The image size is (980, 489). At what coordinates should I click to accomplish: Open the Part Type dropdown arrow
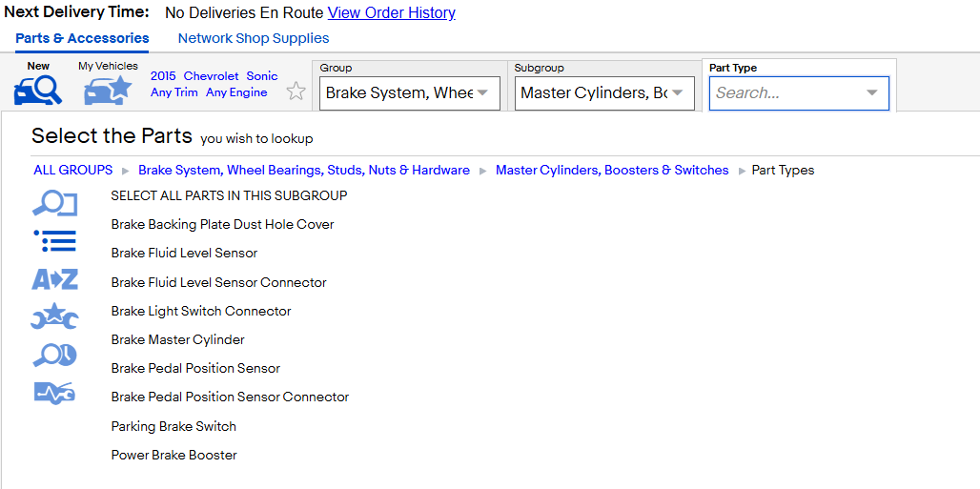click(x=872, y=93)
